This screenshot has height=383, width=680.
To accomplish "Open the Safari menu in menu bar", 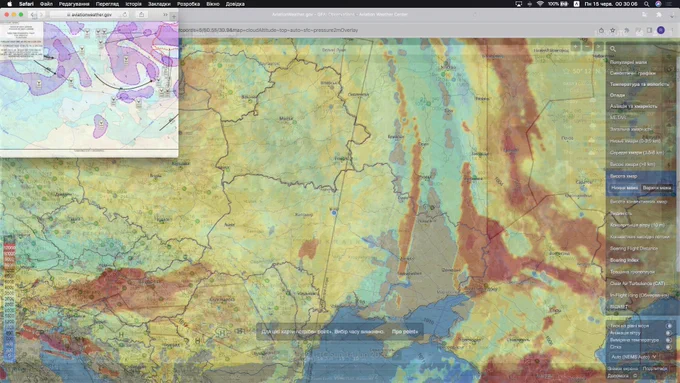I will (x=26, y=4).
